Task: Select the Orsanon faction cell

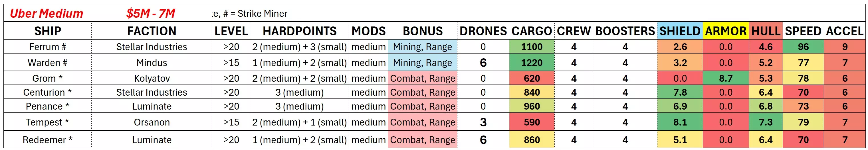Action: tap(152, 122)
